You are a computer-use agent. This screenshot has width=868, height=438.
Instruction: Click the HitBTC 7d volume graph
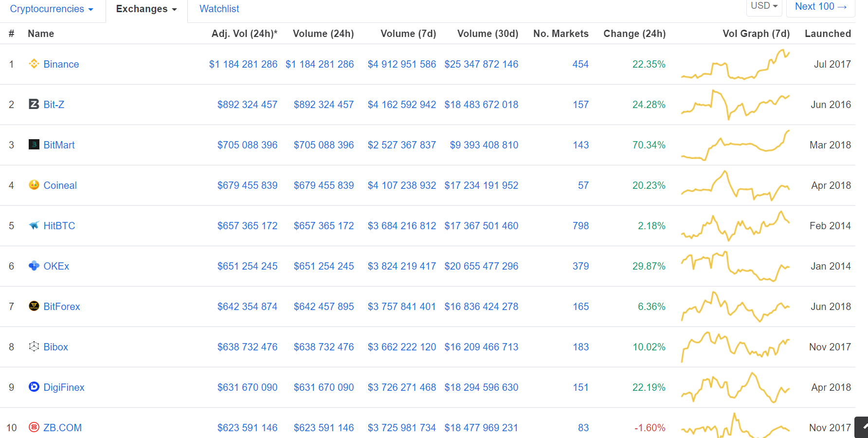tap(735, 226)
